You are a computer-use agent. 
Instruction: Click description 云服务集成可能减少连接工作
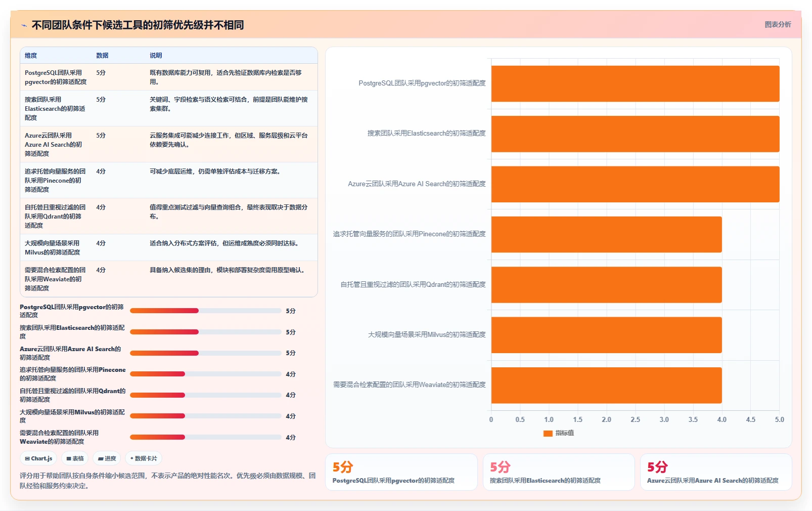[x=229, y=140]
